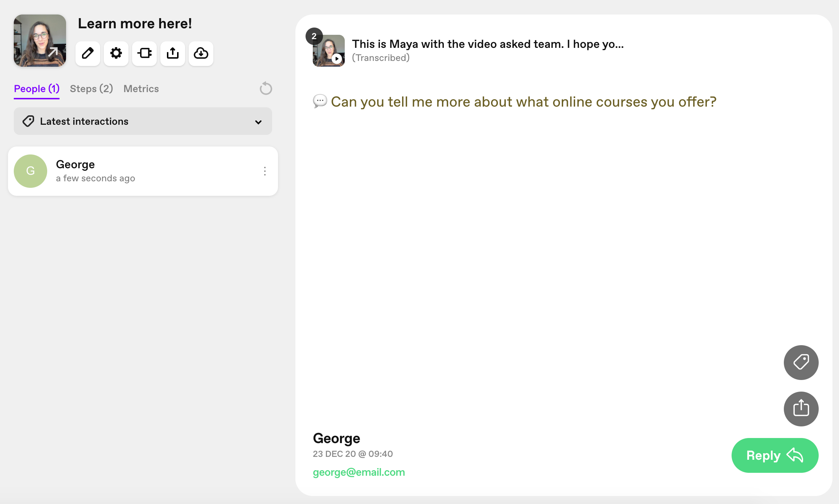This screenshot has height=504, width=839.
Task: Click the 'This is Maya with the video' transcript
Action: (x=488, y=44)
